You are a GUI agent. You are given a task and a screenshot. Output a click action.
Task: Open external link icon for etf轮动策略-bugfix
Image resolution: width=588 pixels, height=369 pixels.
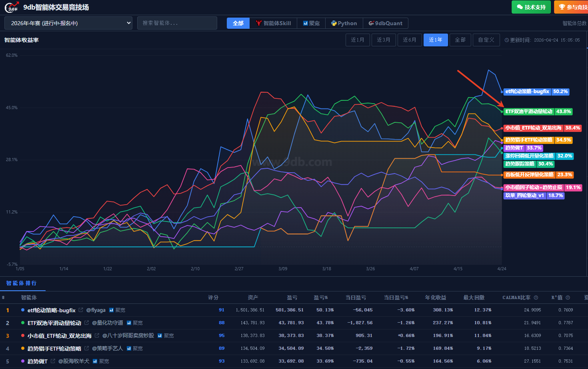[x=81, y=310]
